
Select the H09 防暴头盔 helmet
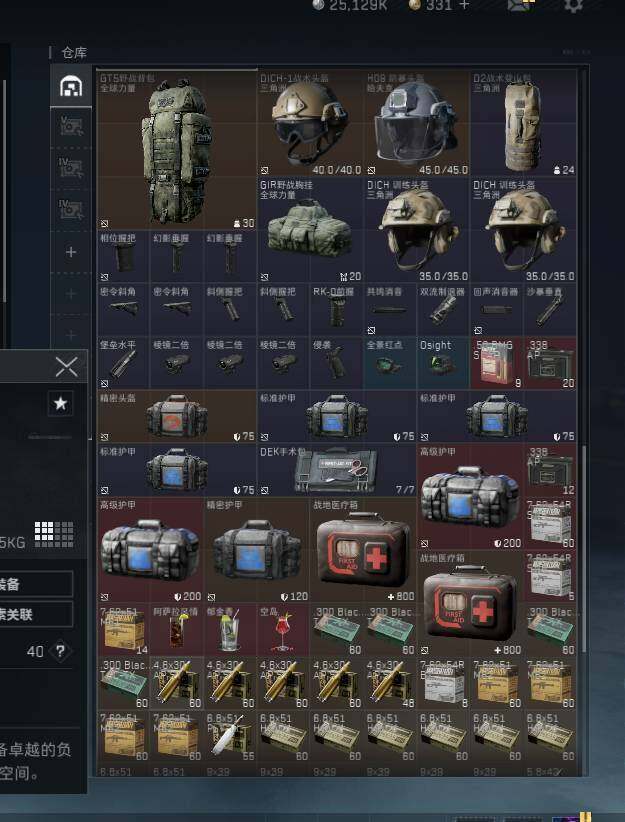pos(416,124)
